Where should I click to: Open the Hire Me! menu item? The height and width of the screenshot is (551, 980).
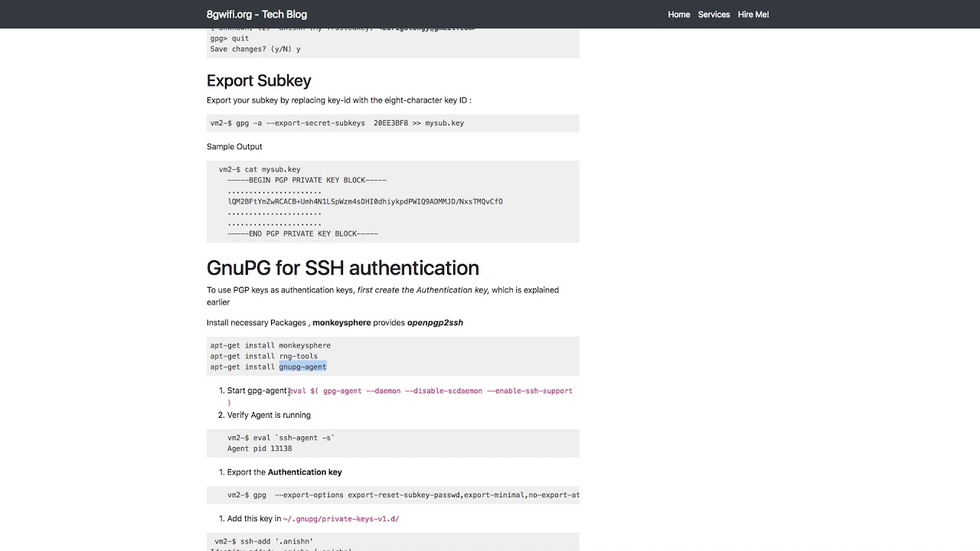(753, 15)
